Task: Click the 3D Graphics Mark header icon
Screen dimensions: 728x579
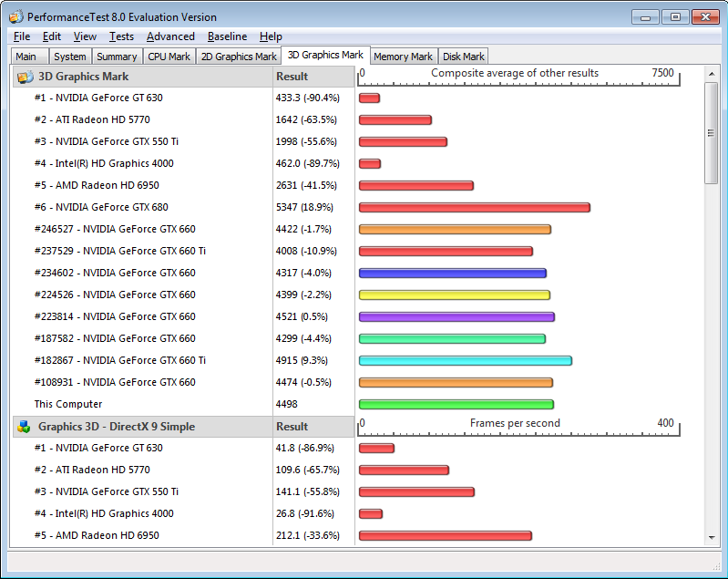Action: point(26,77)
